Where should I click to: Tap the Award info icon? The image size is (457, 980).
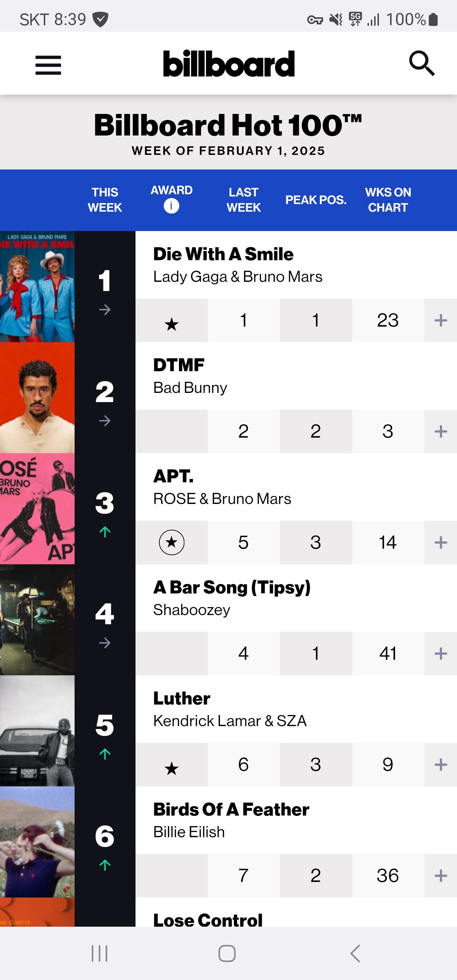pos(171,206)
